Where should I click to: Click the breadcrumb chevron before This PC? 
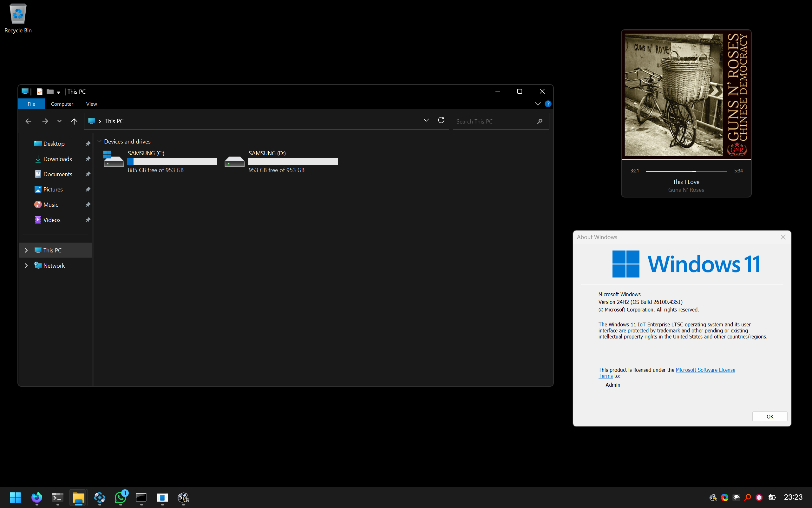coord(100,121)
